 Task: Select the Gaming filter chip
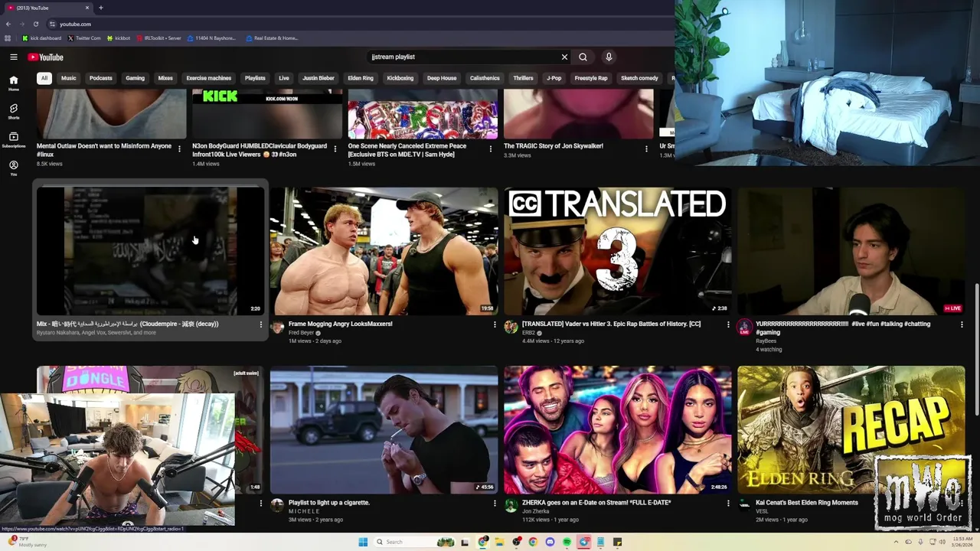[135, 78]
